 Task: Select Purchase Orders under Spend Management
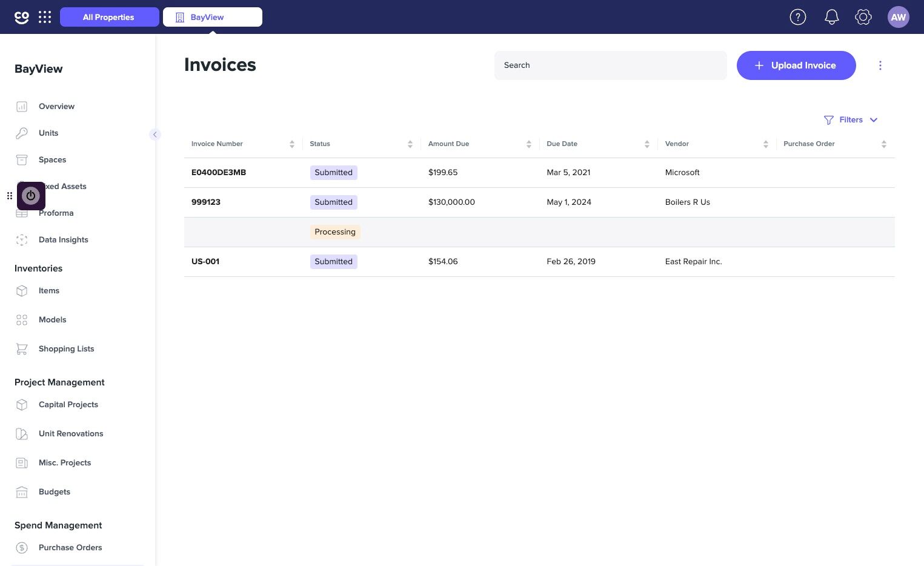[x=70, y=547]
